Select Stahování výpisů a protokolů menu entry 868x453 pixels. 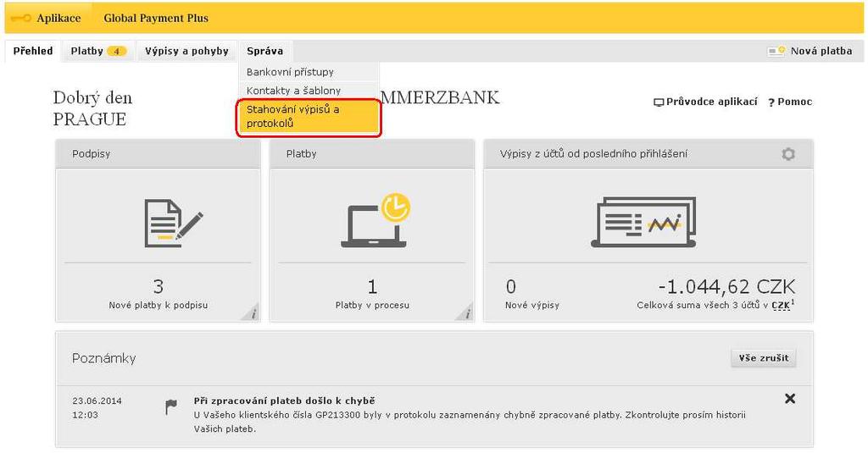click(309, 117)
